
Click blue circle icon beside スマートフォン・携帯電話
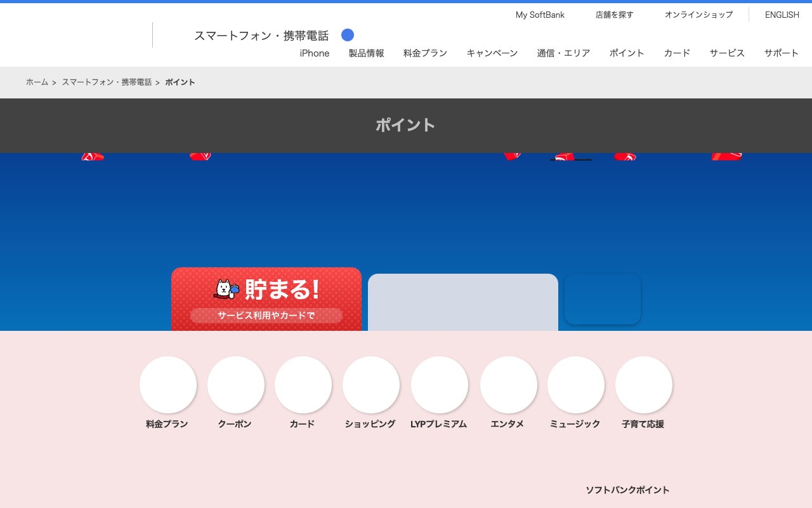pos(348,35)
